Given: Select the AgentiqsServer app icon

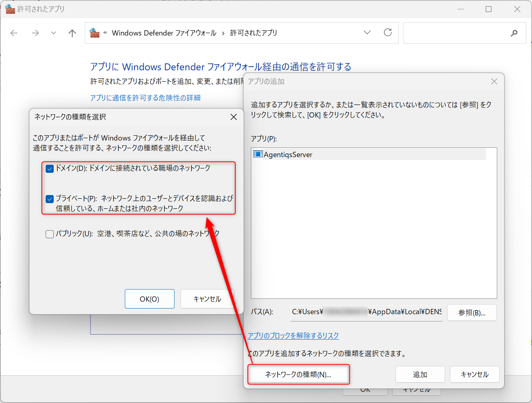Looking at the screenshot, I should point(257,154).
